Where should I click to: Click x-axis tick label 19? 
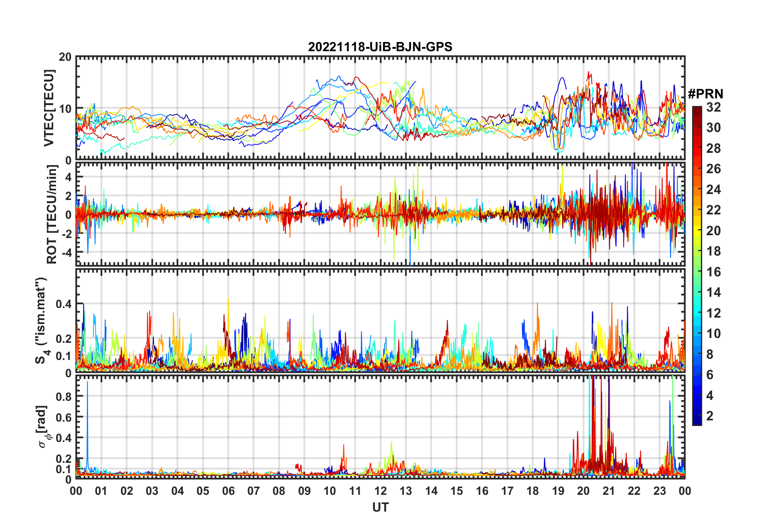558,491
